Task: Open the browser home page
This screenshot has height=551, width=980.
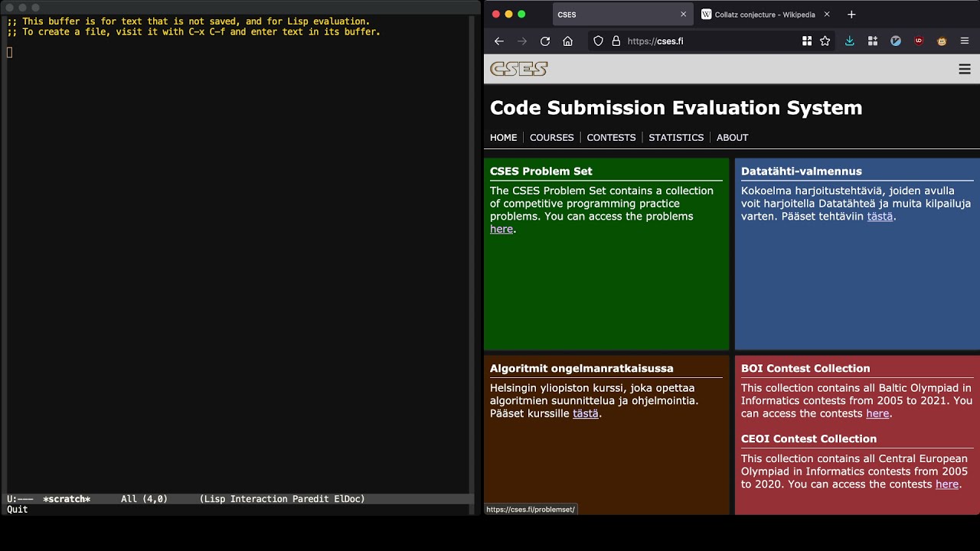Action: [567, 41]
